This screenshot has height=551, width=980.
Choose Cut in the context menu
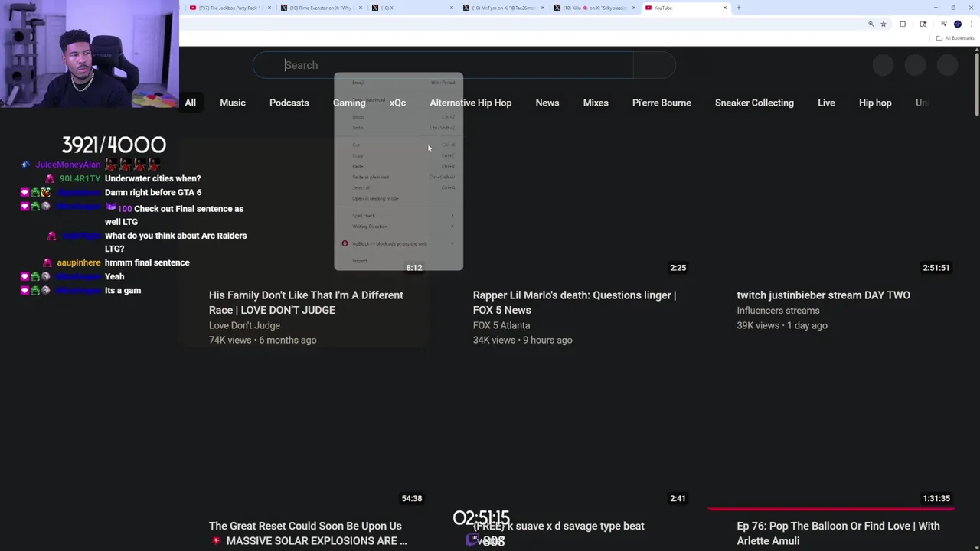coord(398,145)
